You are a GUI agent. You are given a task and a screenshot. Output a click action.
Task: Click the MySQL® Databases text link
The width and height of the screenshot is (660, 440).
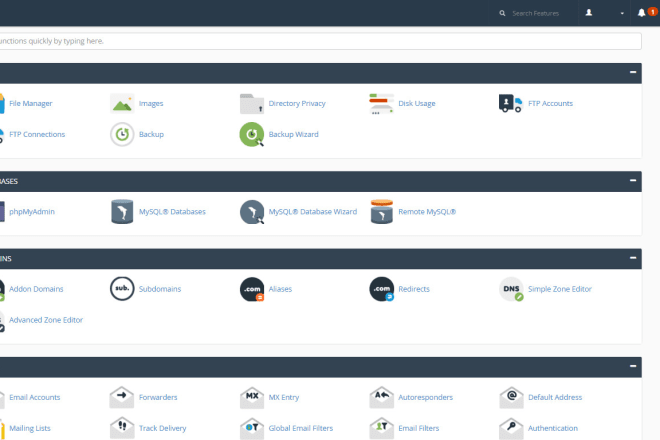coord(172,212)
